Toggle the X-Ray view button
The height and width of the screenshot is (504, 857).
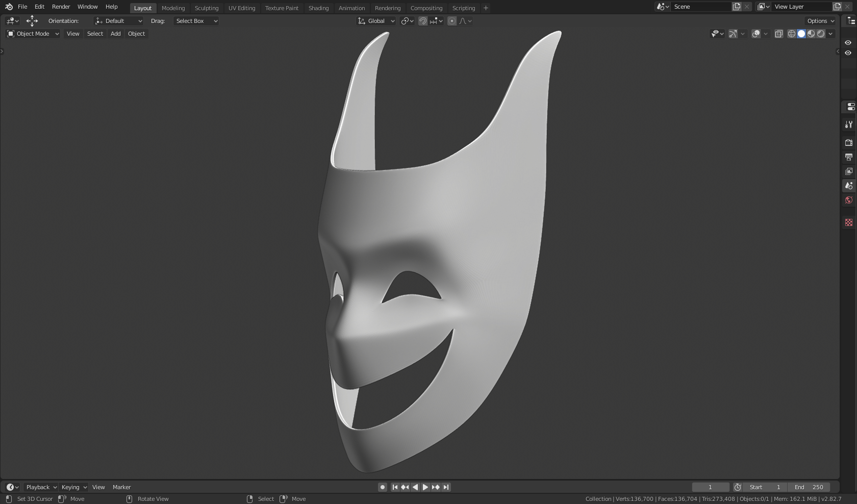coord(778,34)
